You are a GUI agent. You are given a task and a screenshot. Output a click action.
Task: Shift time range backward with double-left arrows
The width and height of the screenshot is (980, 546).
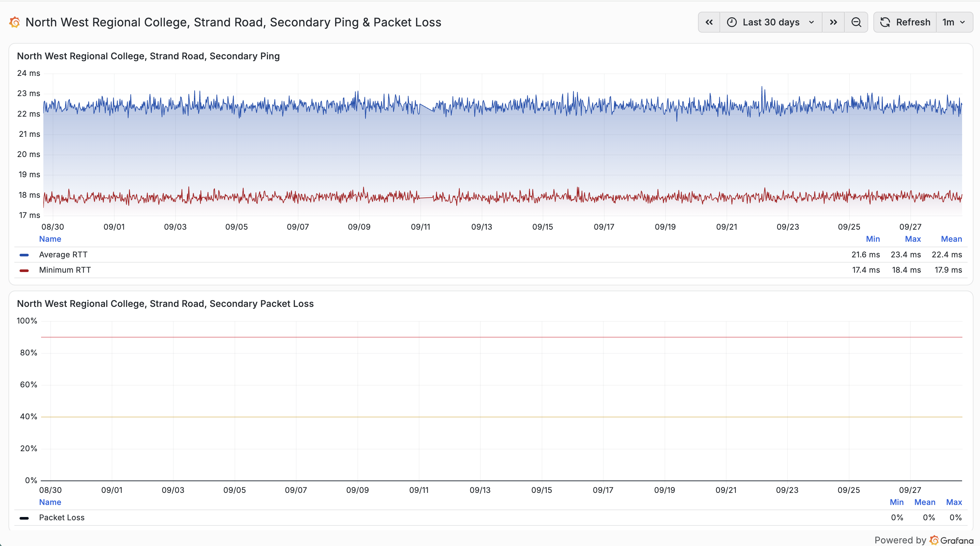pyautogui.click(x=709, y=22)
